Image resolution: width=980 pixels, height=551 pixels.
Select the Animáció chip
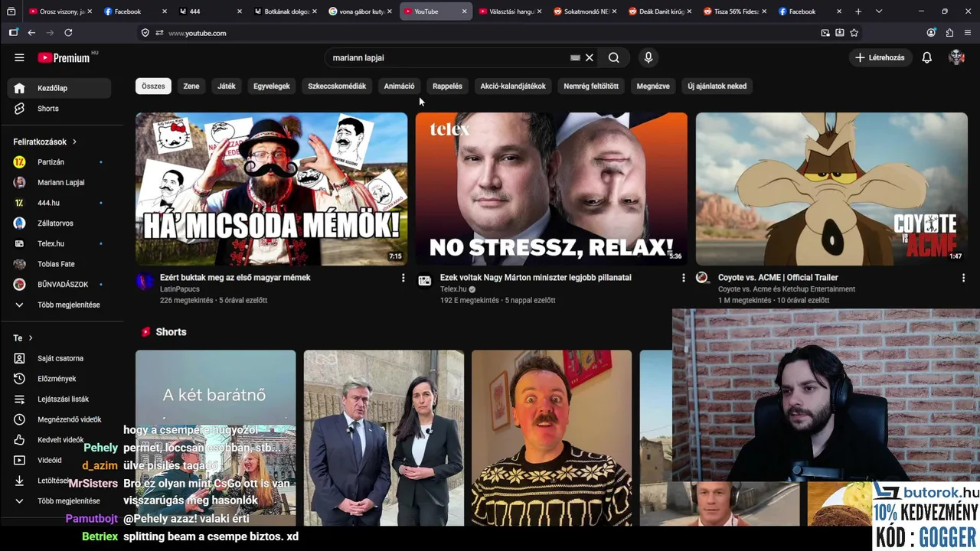399,86
